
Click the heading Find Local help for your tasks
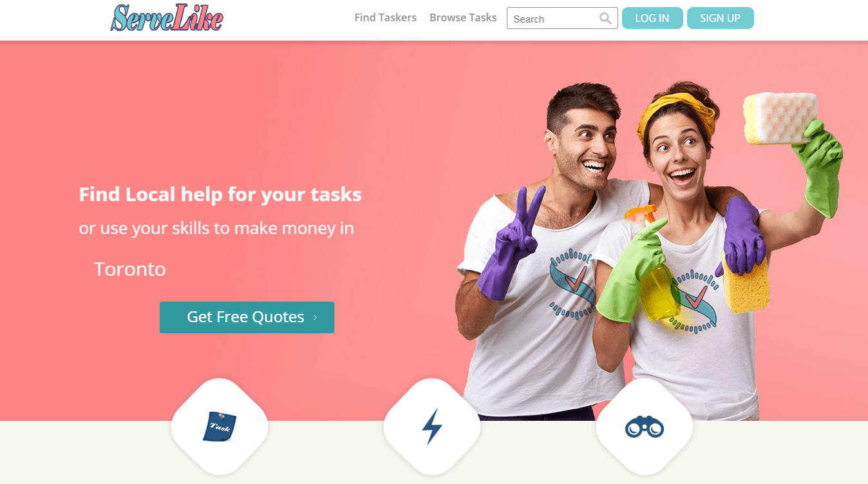pyautogui.click(x=220, y=194)
